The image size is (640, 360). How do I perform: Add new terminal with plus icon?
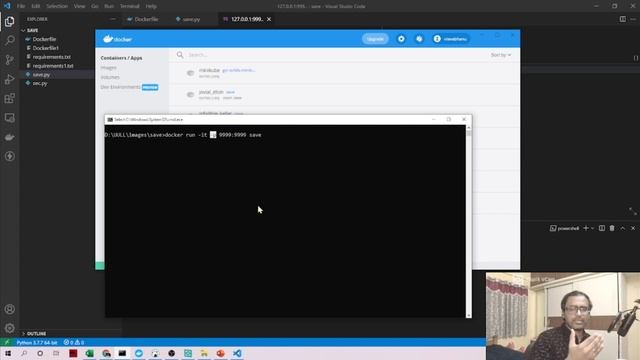[x=586, y=228]
